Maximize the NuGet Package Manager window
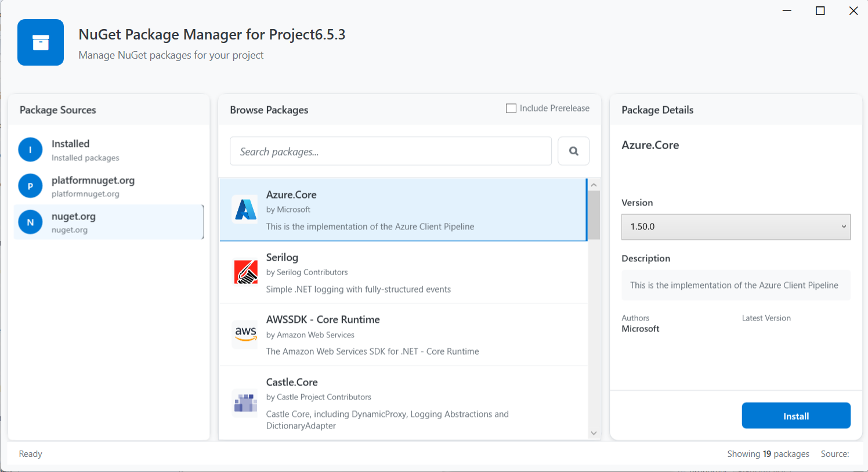Screen dimensions: 868x472 (x=820, y=10)
